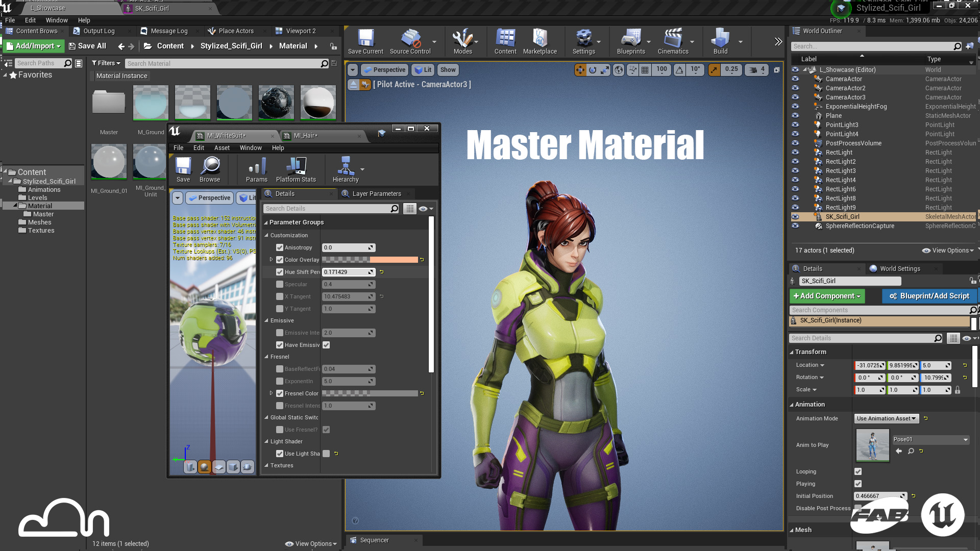This screenshot has width=980, height=551.
Task: Click Save Current in main toolbar
Action: 365,41
